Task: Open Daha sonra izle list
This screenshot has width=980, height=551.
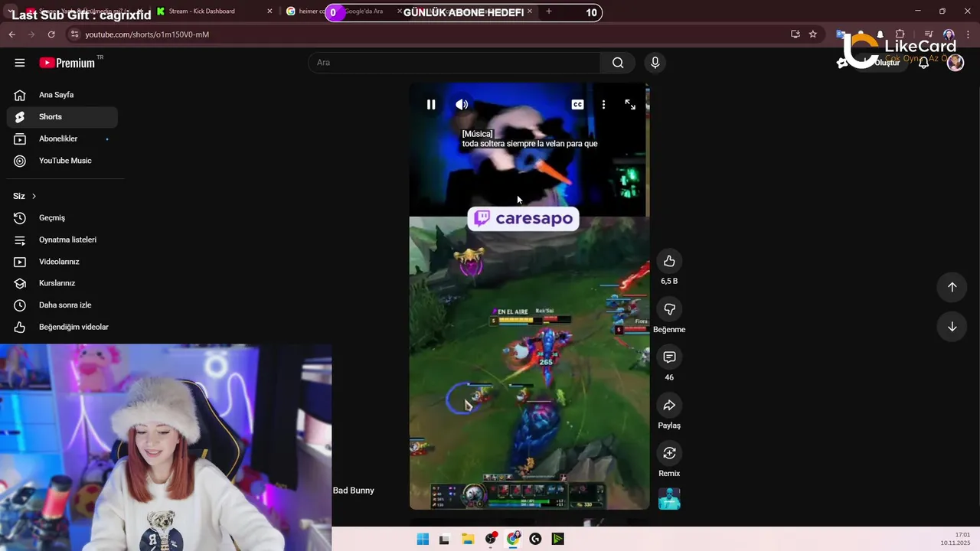Action: pyautogui.click(x=62, y=305)
